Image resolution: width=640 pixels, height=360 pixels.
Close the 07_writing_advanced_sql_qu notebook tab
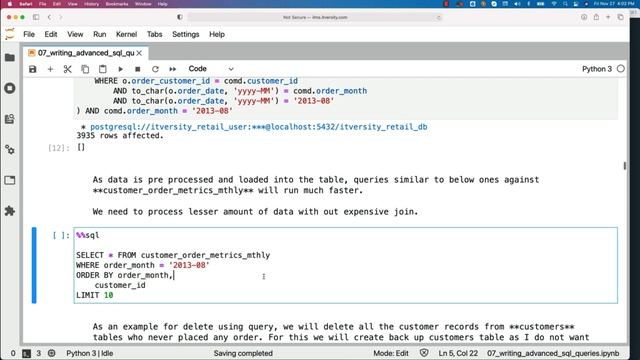140,53
